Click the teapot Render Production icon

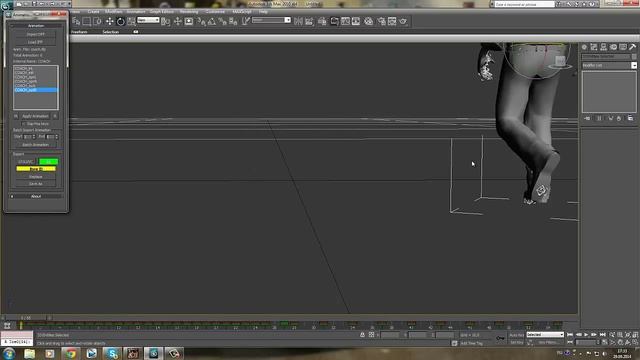[x=403, y=21]
